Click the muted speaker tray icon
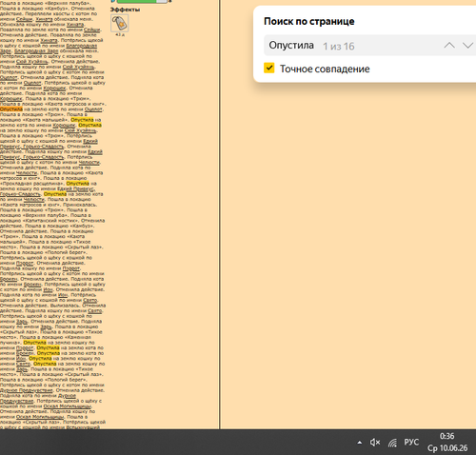 tap(375, 442)
